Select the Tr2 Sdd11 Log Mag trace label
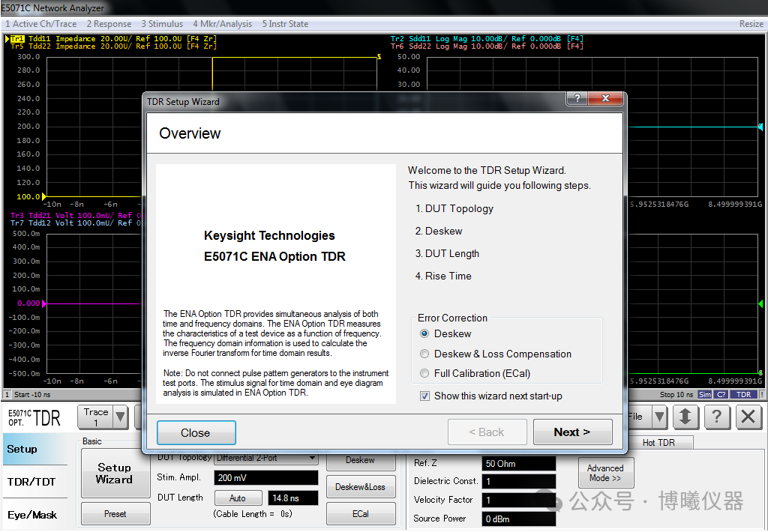This screenshot has width=768, height=532. point(487,39)
